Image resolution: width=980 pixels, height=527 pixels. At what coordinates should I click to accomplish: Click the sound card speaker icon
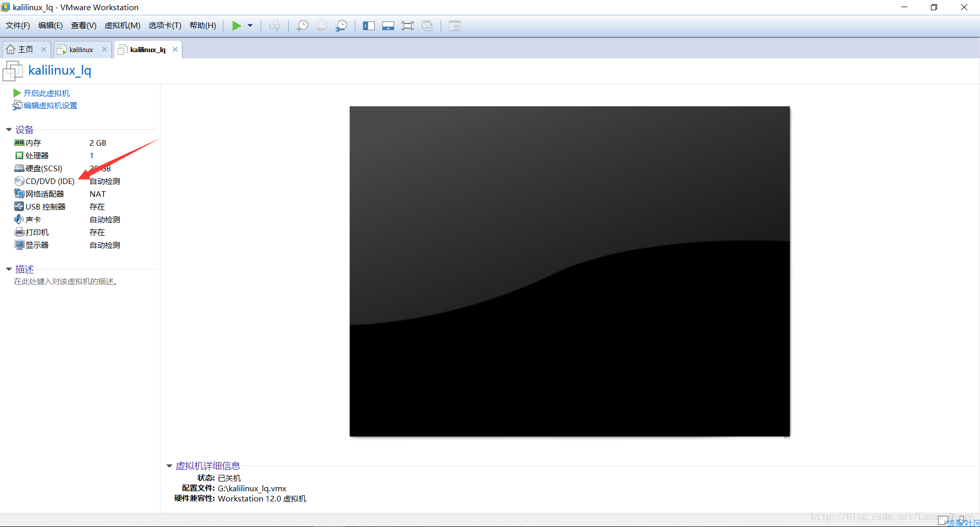19,219
